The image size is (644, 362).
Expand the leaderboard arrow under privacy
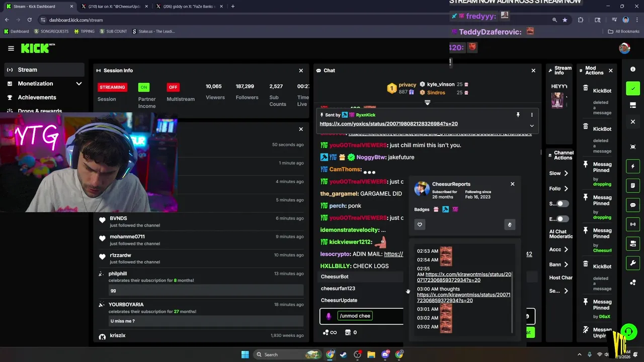427,103
